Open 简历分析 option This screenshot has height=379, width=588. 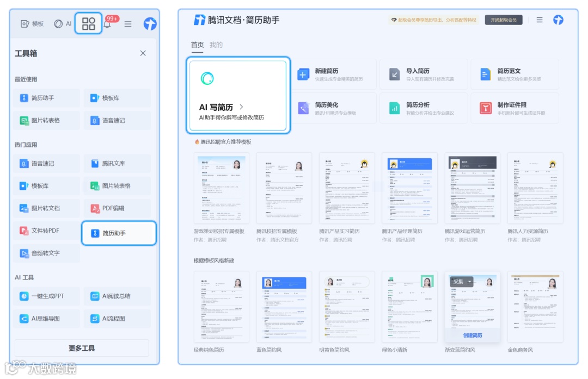point(424,108)
